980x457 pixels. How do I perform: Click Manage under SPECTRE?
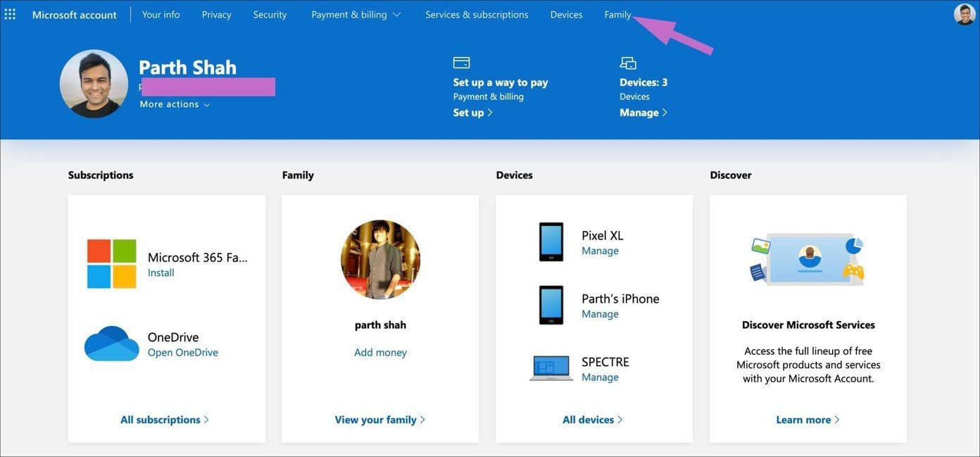[x=600, y=377]
